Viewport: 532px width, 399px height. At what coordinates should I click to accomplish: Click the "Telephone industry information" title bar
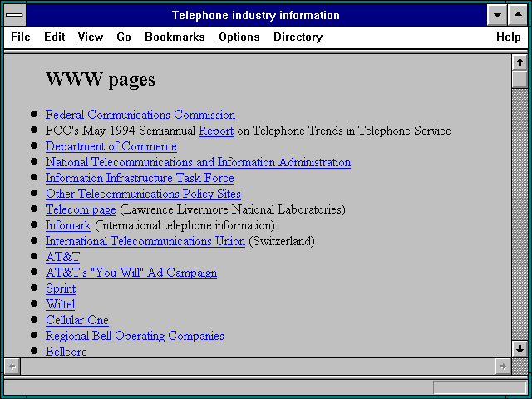tap(256, 15)
